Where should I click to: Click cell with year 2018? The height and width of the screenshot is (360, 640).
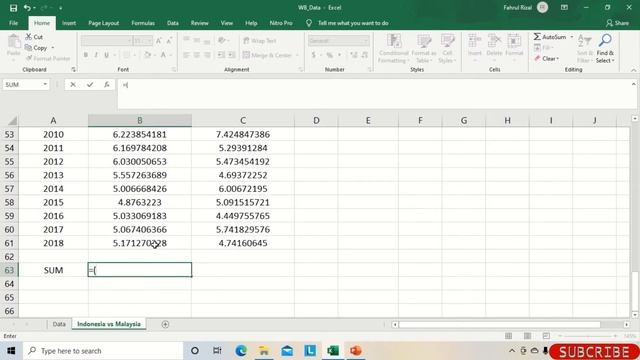(x=53, y=243)
